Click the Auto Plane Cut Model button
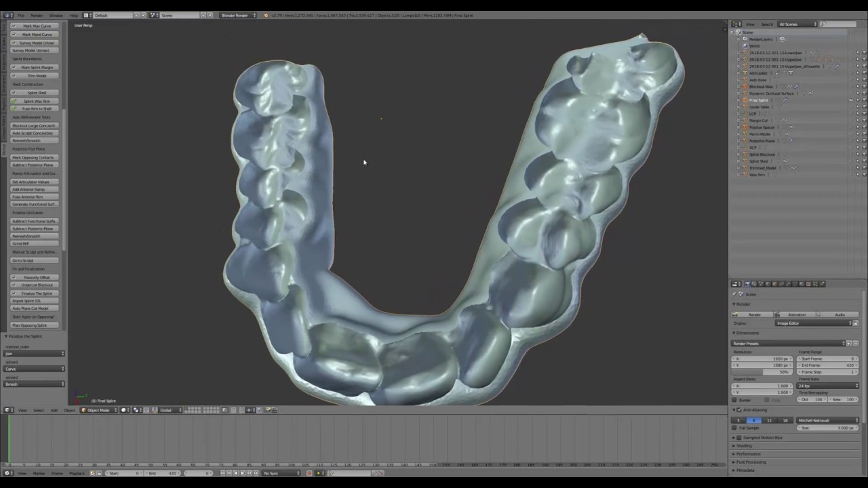 coord(35,308)
